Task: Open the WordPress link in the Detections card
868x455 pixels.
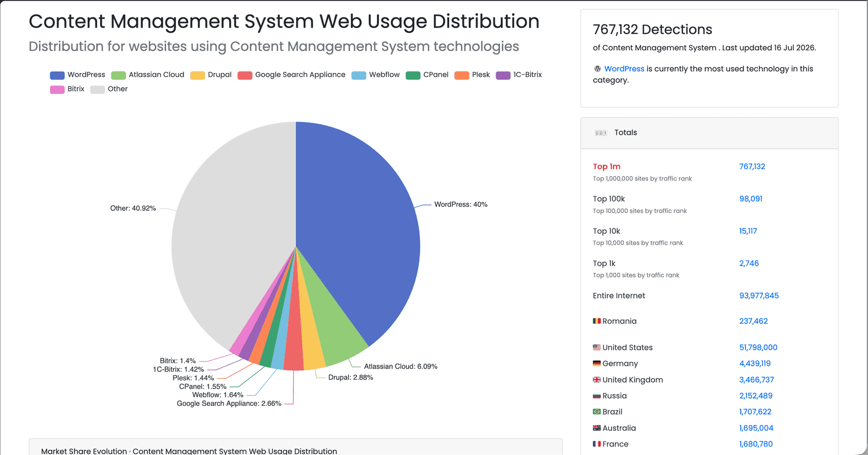Action: (624, 69)
